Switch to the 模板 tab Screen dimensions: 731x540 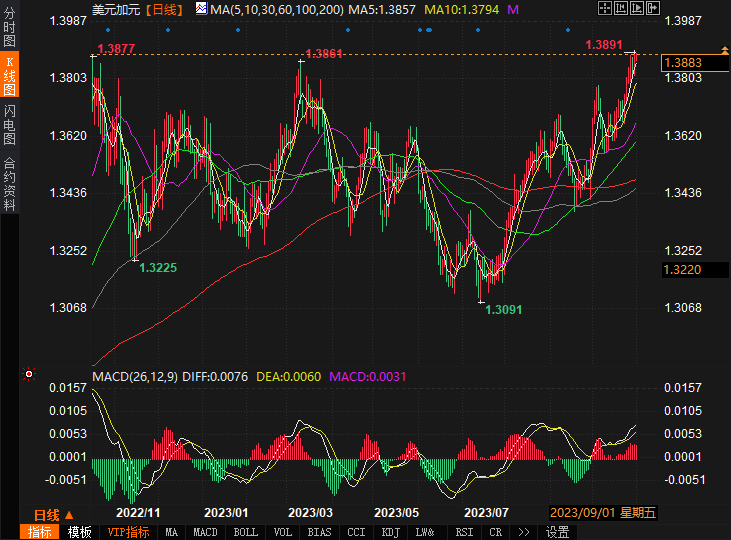(79, 532)
